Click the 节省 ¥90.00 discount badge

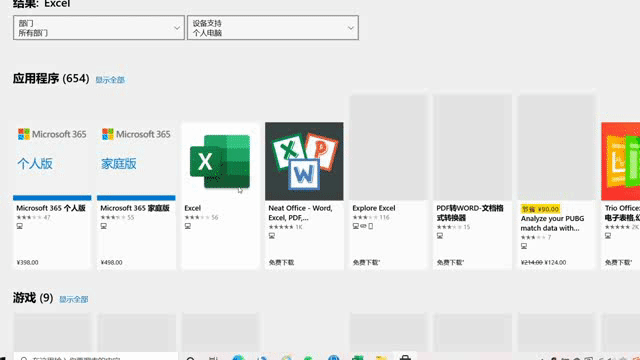click(x=540, y=209)
